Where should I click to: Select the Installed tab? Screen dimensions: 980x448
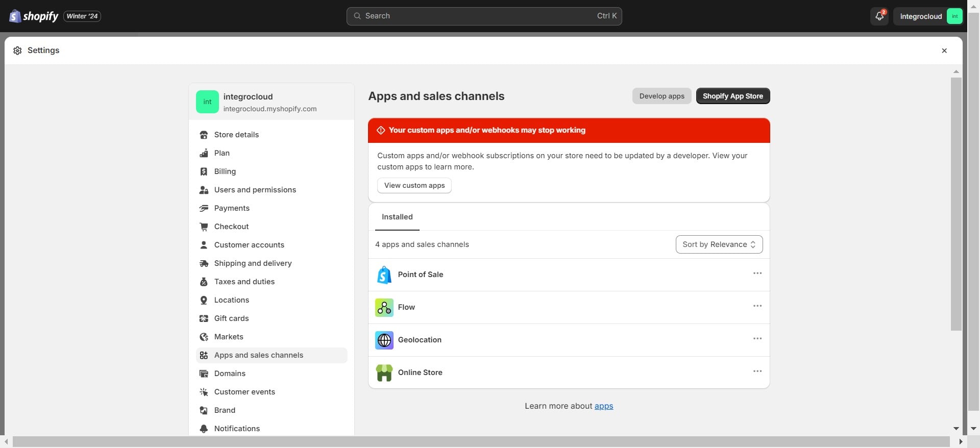pyautogui.click(x=397, y=217)
